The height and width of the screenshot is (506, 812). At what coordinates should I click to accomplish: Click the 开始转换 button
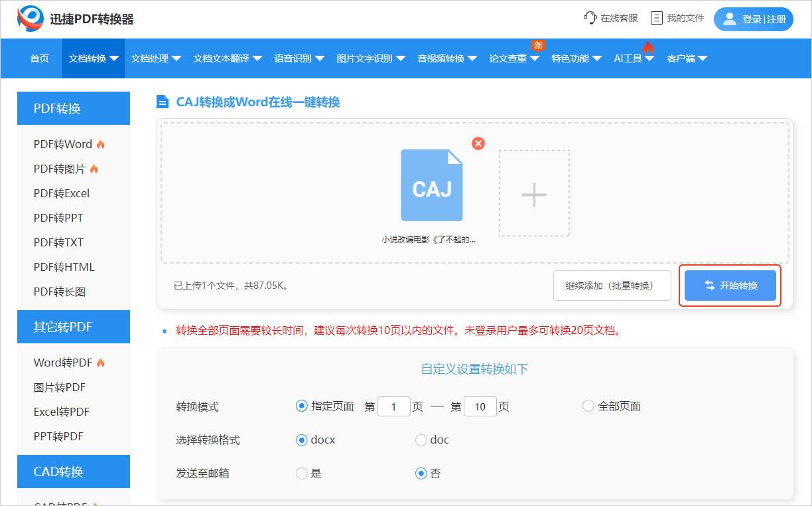pyautogui.click(x=730, y=285)
